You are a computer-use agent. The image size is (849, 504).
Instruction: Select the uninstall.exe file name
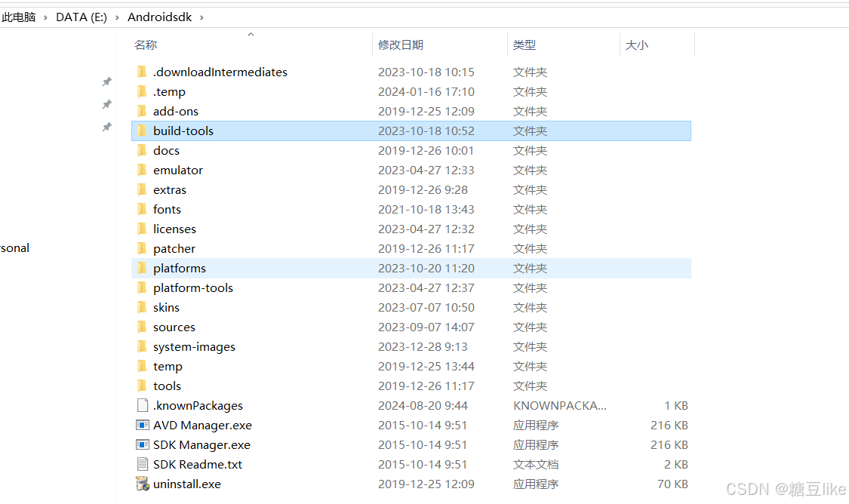click(x=187, y=484)
